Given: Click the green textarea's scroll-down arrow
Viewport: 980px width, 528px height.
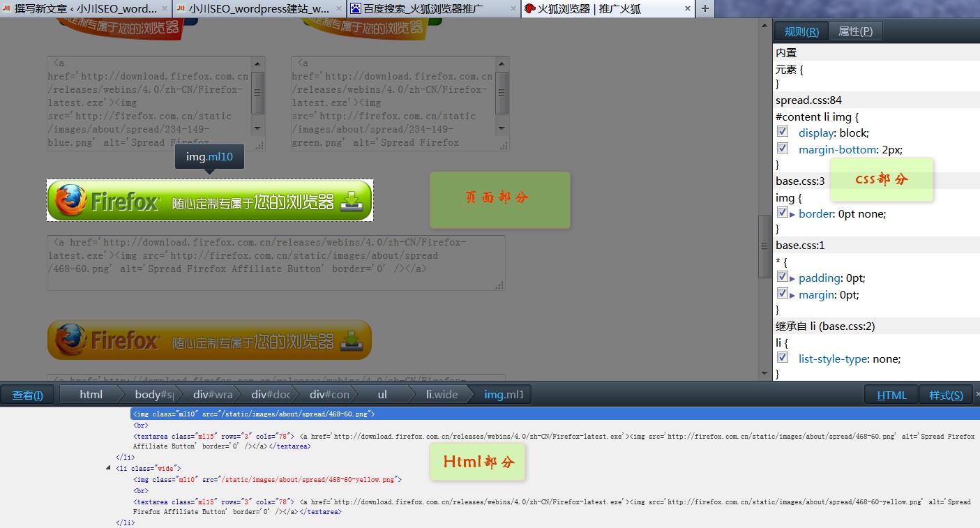Looking at the screenshot, I should click(502, 129).
